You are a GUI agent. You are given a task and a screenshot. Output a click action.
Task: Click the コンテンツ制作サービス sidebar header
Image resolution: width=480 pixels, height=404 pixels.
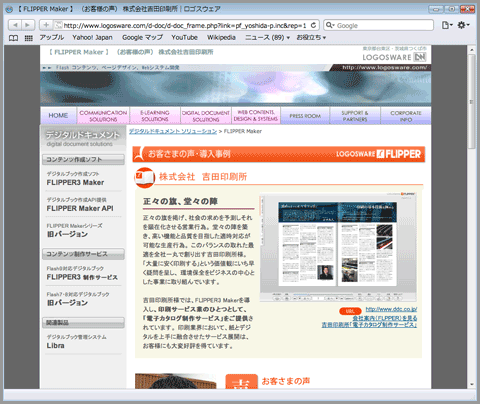[83, 254]
